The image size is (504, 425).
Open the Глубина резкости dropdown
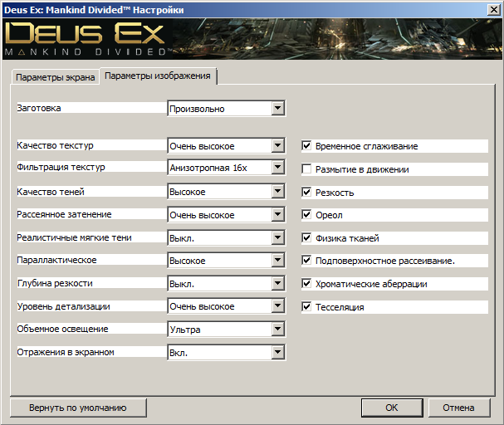[x=227, y=284]
